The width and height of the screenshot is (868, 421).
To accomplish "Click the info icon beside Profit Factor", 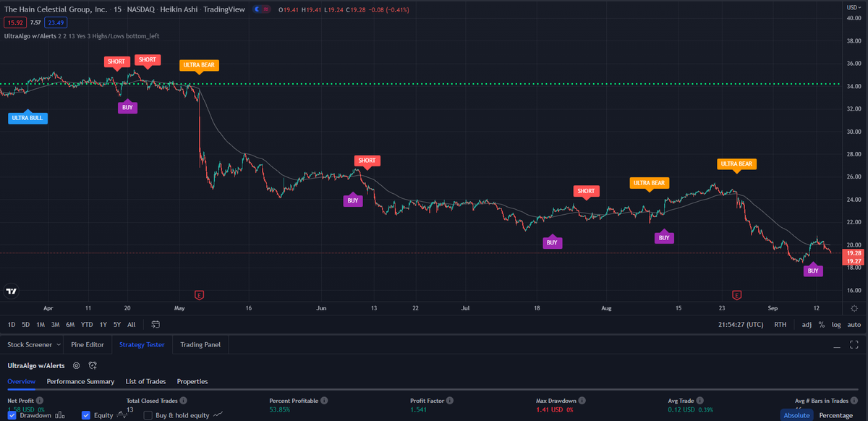I will 449,400.
